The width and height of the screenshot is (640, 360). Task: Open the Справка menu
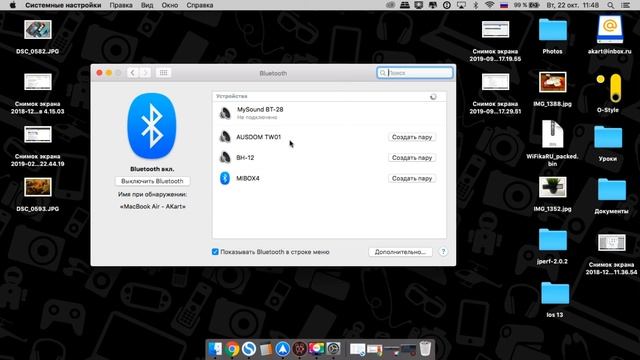coord(200,5)
